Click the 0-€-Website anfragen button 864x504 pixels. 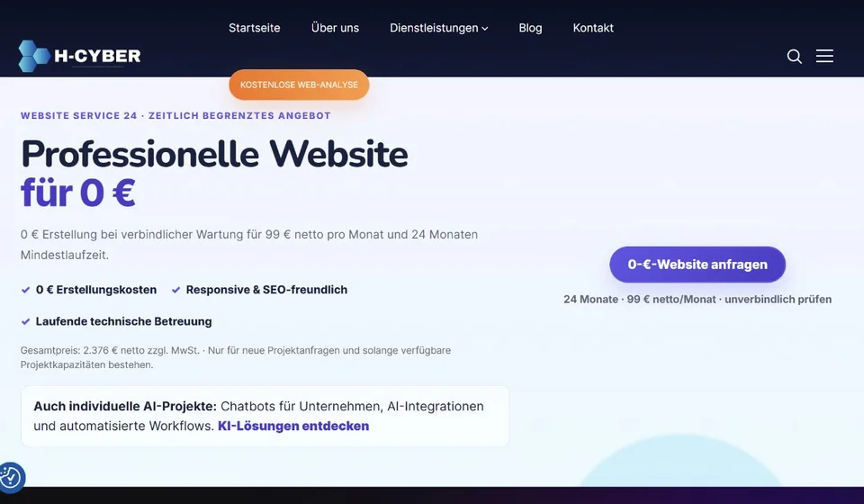pyautogui.click(x=697, y=265)
